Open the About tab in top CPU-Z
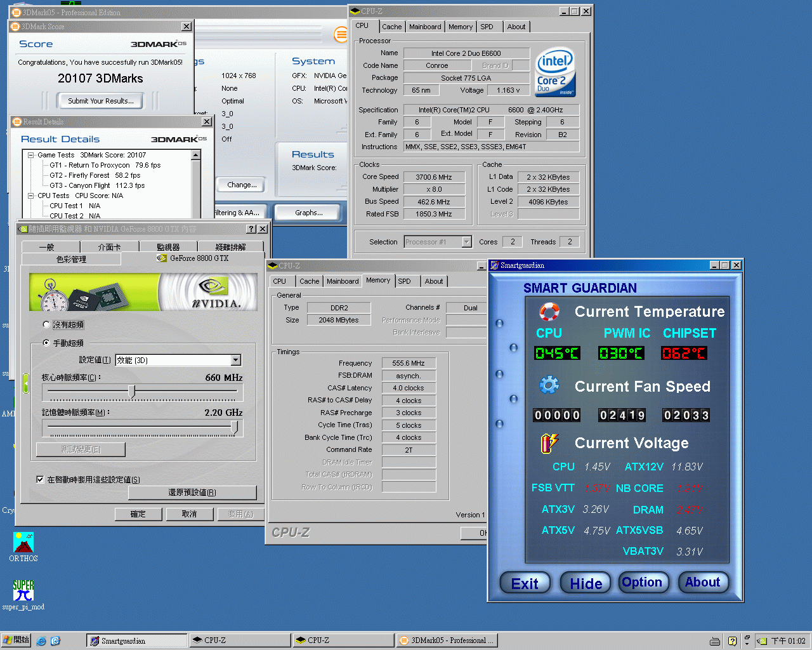Image resolution: width=812 pixels, height=650 pixels. click(x=516, y=27)
